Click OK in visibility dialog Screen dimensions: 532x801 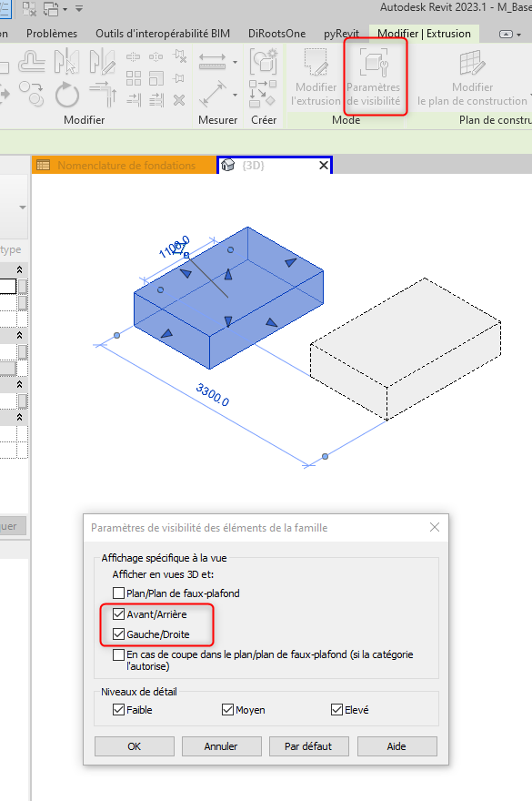pyautogui.click(x=135, y=746)
